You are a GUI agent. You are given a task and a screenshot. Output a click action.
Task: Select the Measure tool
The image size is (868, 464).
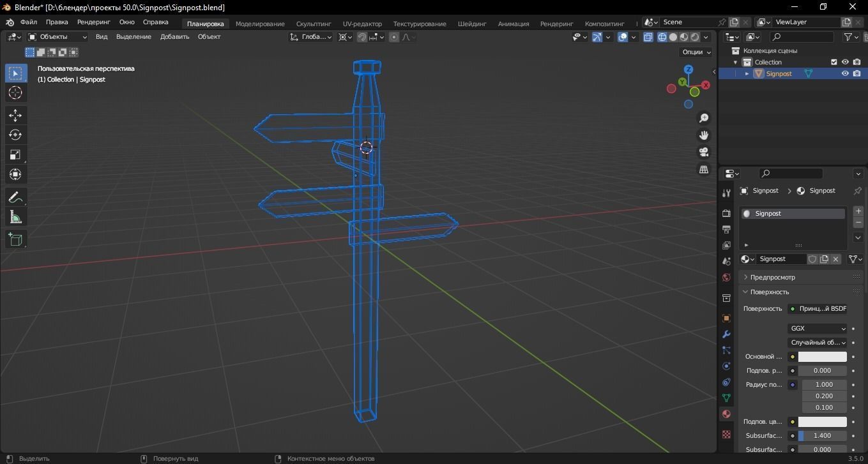point(15,217)
